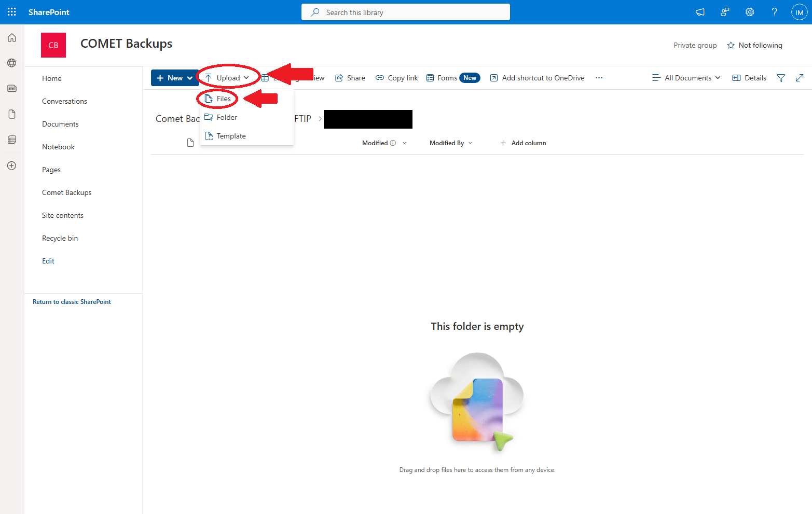Viewport: 812px width, 514px height.
Task: Open Pages in site navigation
Action: pyautogui.click(x=51, y=170)
